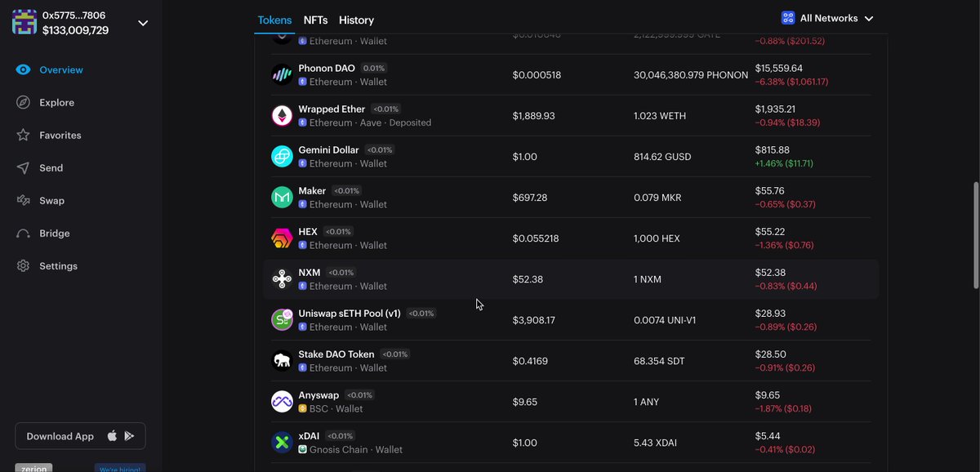This screenshot has width=980, height=472.
Task: Click the NXM token icon
Action: pyautogui.click(x=282, y=279)
